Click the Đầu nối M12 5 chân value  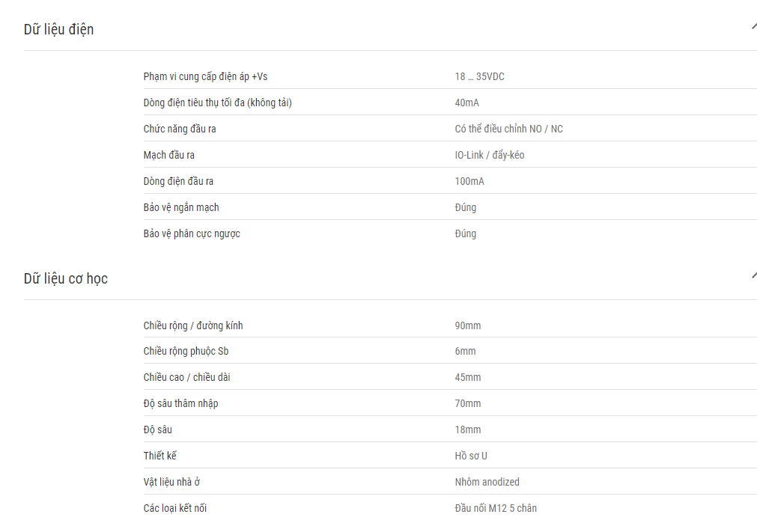click(496, 508)
